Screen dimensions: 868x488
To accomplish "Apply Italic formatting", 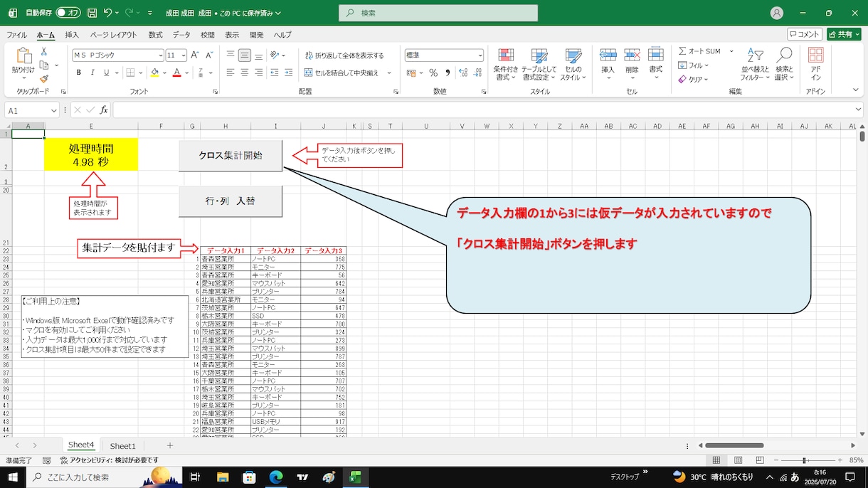I will pyautogui.click(x=94, y=73).
